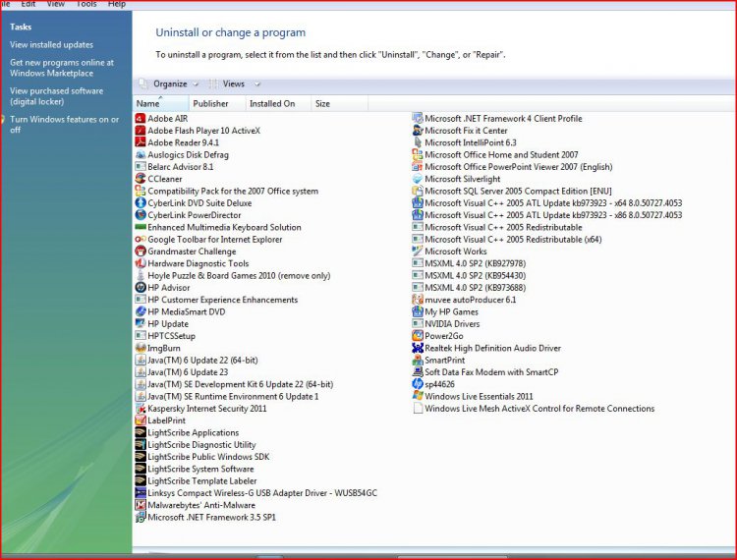Sort by the Size column header

click(x=339, y=103)
